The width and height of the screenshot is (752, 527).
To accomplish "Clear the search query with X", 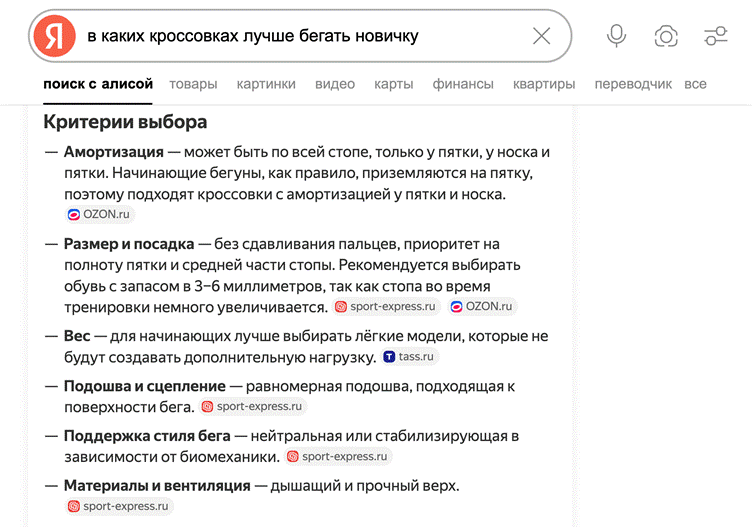I will click(541, 36).
